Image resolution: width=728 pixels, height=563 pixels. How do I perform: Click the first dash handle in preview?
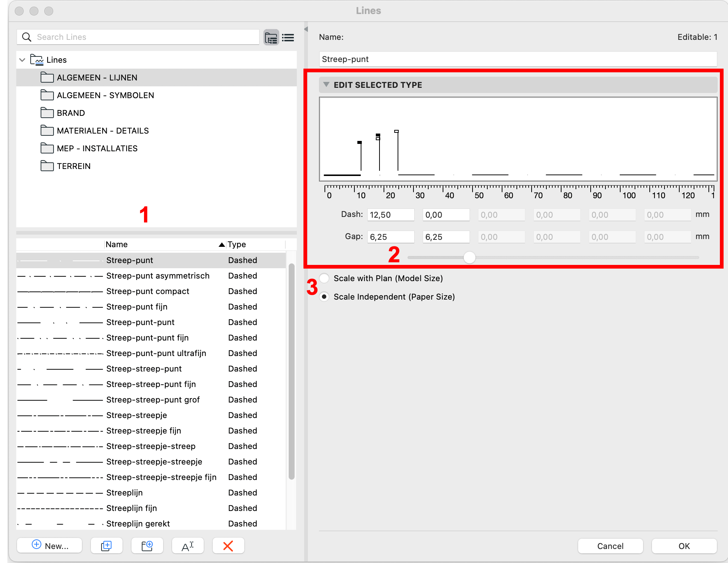pos(360,142)
